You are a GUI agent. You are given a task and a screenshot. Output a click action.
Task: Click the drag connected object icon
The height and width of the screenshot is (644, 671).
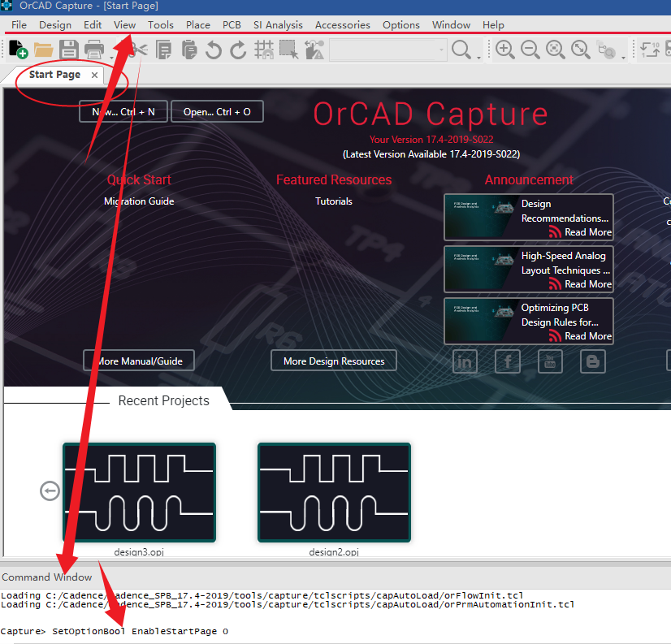(x=314, y=50)
